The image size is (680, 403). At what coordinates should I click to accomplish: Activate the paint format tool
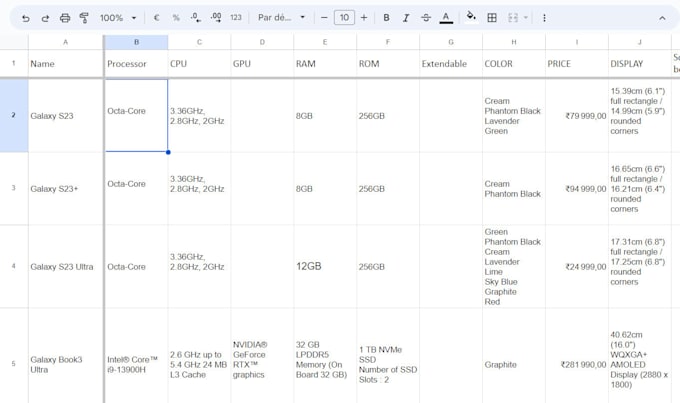tap(84, 18)
